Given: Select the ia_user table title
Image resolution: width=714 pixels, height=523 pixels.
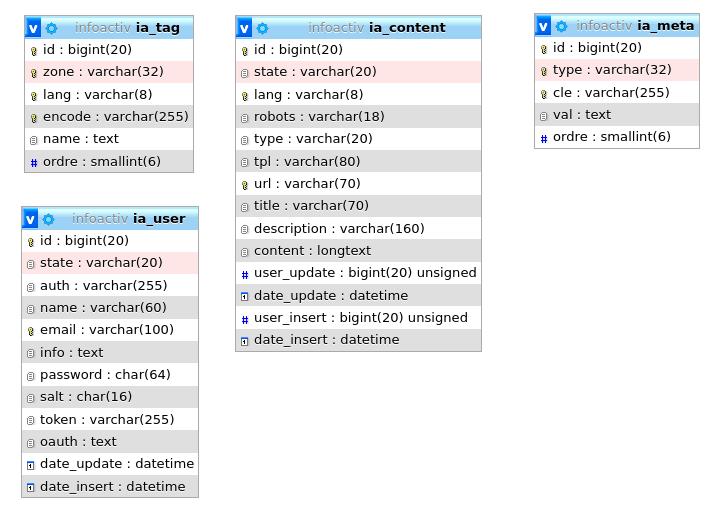Looking at the screenshot, I should 159,219.
